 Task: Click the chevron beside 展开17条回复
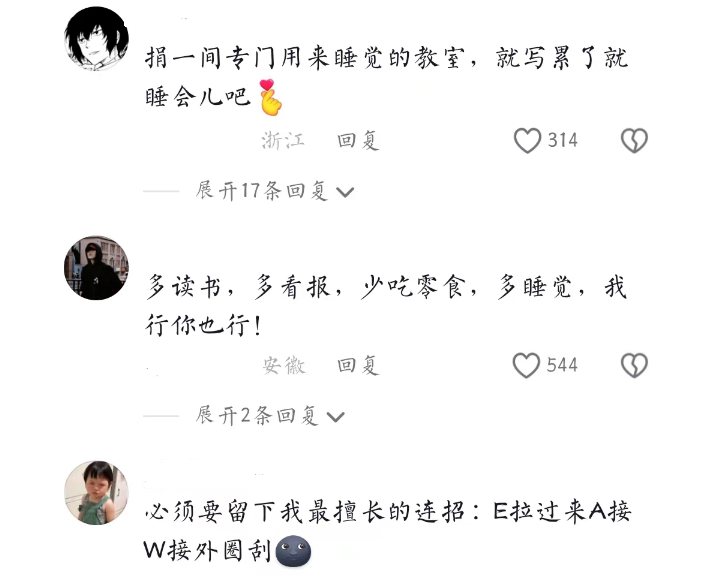coord(345,192)
